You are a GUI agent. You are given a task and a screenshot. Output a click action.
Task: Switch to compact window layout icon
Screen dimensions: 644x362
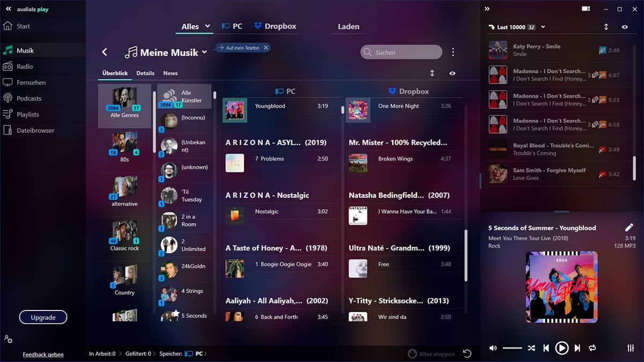click(x=586, y=9)
